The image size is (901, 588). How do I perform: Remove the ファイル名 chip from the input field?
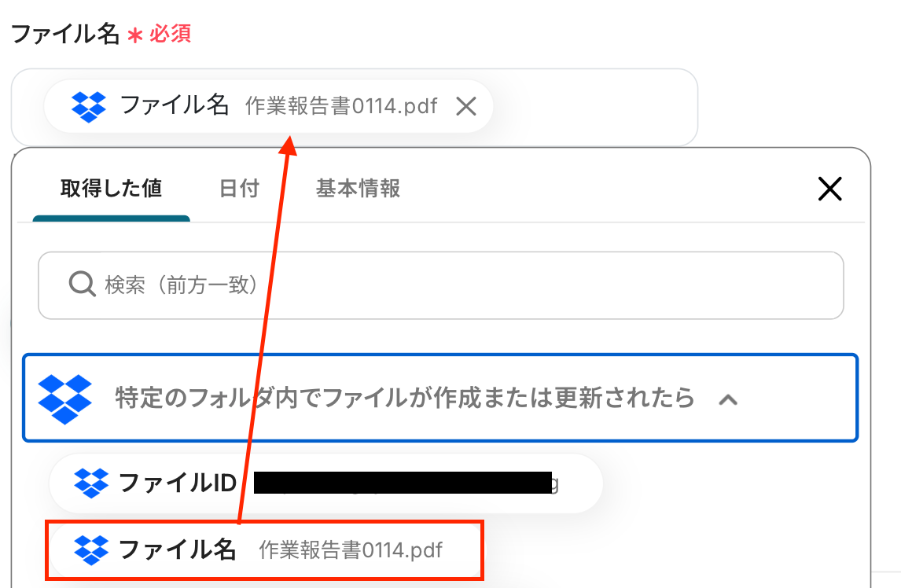466,106
